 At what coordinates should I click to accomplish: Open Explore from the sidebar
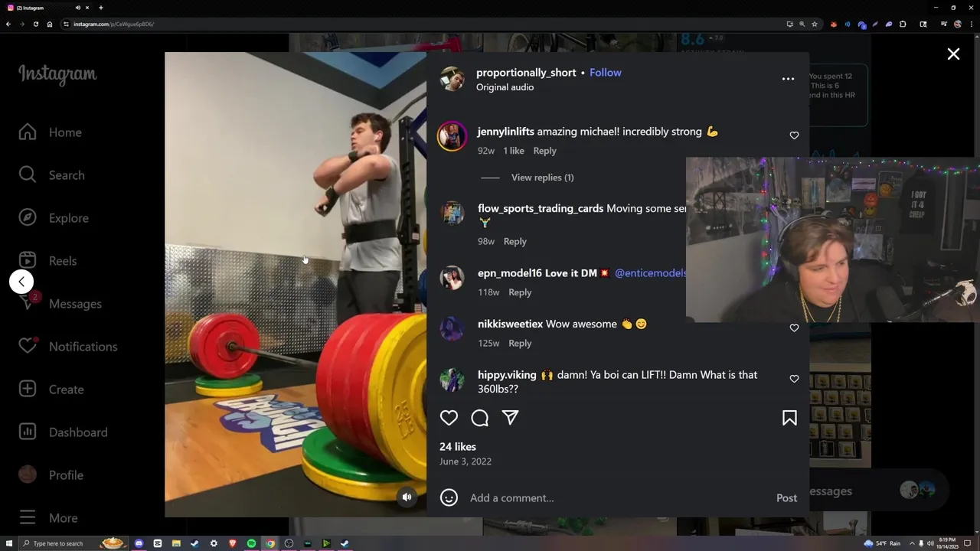pos(54,218)
